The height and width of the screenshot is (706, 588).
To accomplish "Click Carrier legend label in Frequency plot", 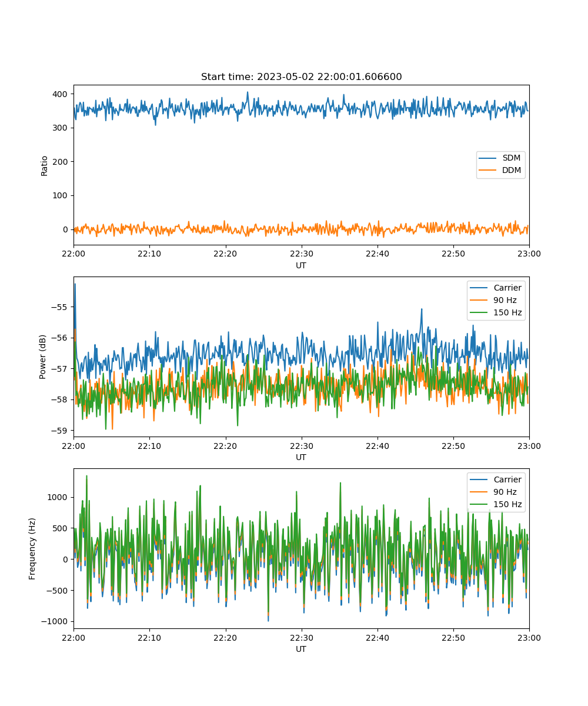I will click(507, 479).
